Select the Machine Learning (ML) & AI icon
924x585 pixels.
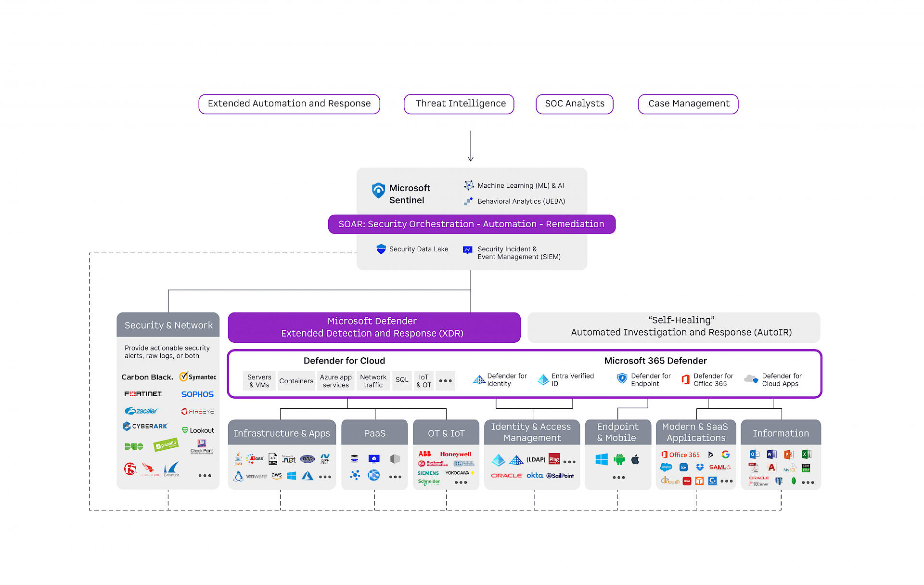tap(469, 185)
